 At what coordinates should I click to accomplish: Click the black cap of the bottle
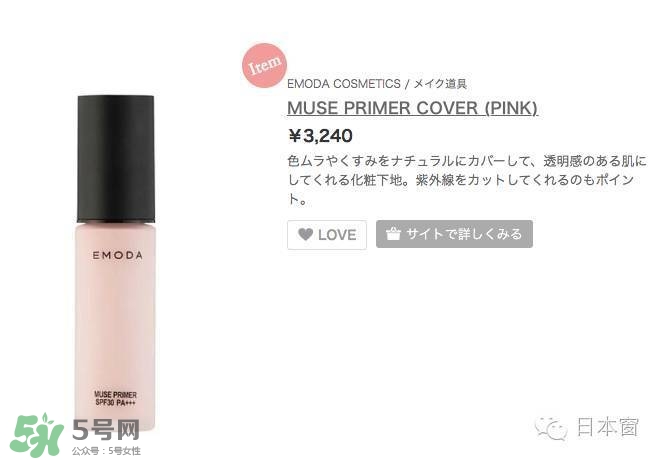click(x=116, y=159)
